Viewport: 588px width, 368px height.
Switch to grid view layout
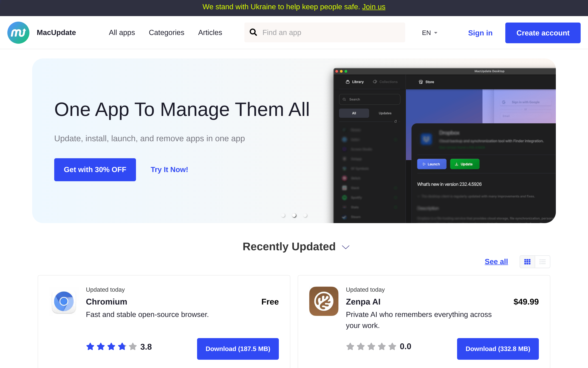click(x=527, y=262)
